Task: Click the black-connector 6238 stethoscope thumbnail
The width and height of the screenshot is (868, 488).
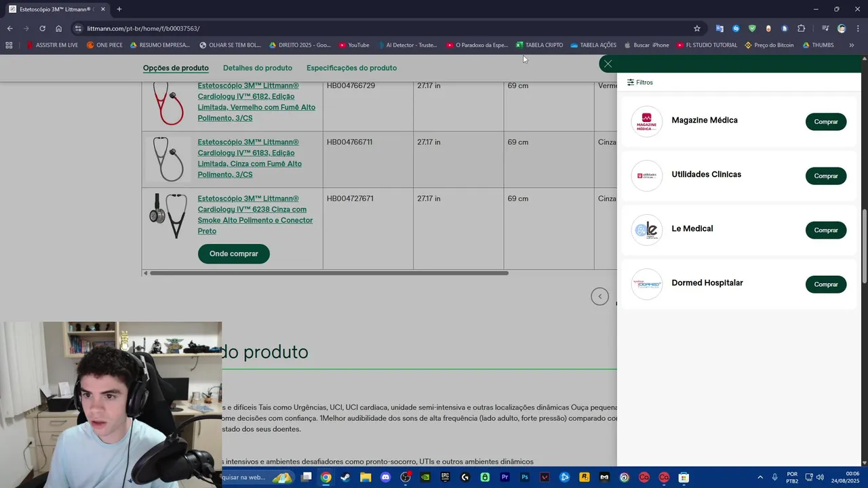Action: tap(167, 216)
